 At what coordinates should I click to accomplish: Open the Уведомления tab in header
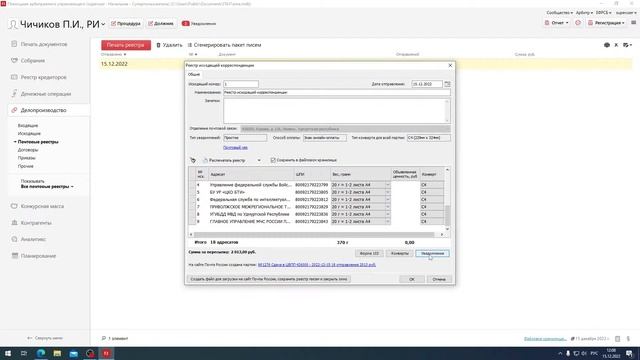point(199,24)
